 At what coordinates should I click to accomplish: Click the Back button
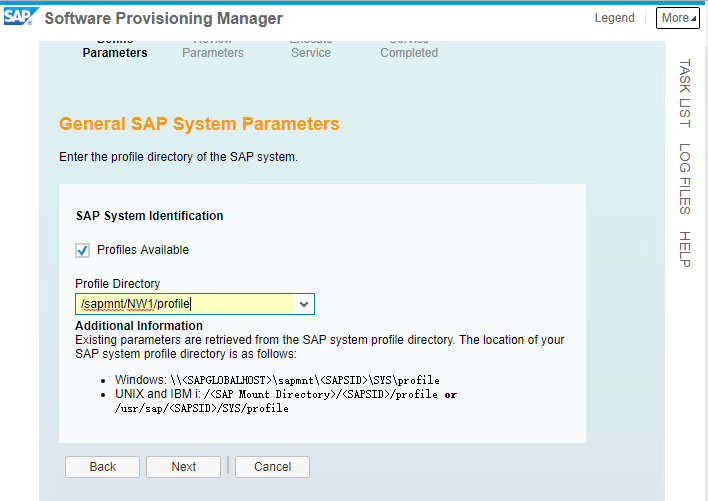coord(102,467)
